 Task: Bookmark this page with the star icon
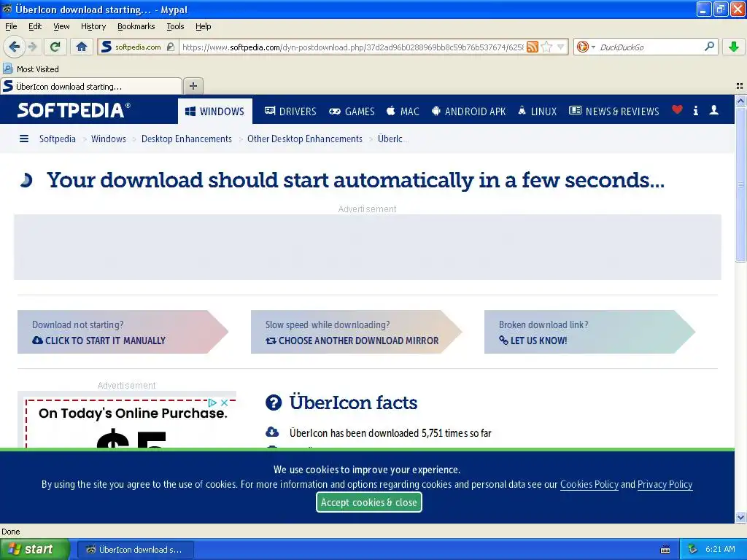547,47
